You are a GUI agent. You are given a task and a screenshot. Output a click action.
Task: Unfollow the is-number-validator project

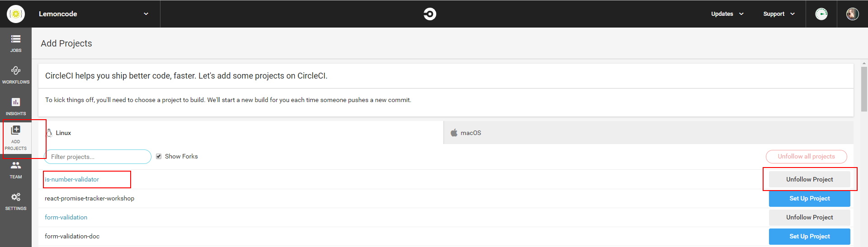(x=809, y=179)
